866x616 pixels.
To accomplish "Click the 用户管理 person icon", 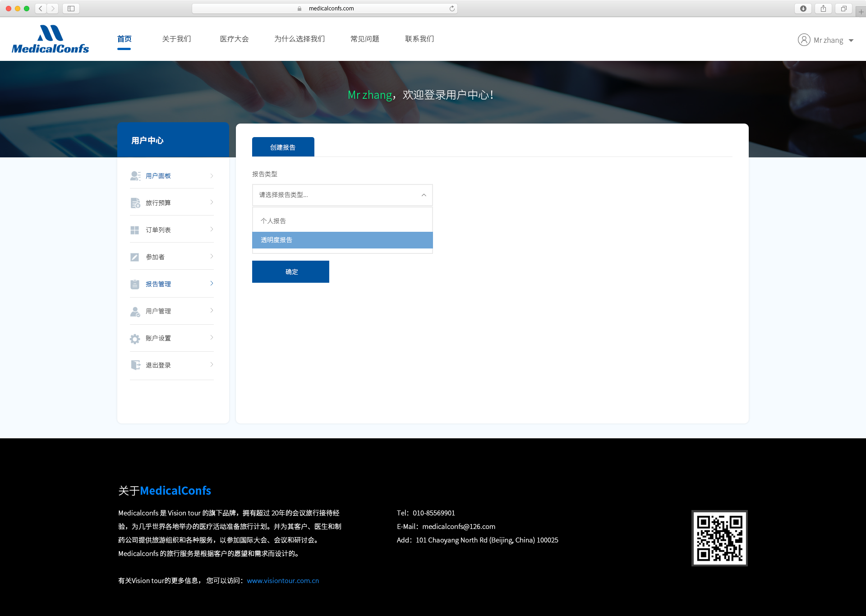I will 135,311.
